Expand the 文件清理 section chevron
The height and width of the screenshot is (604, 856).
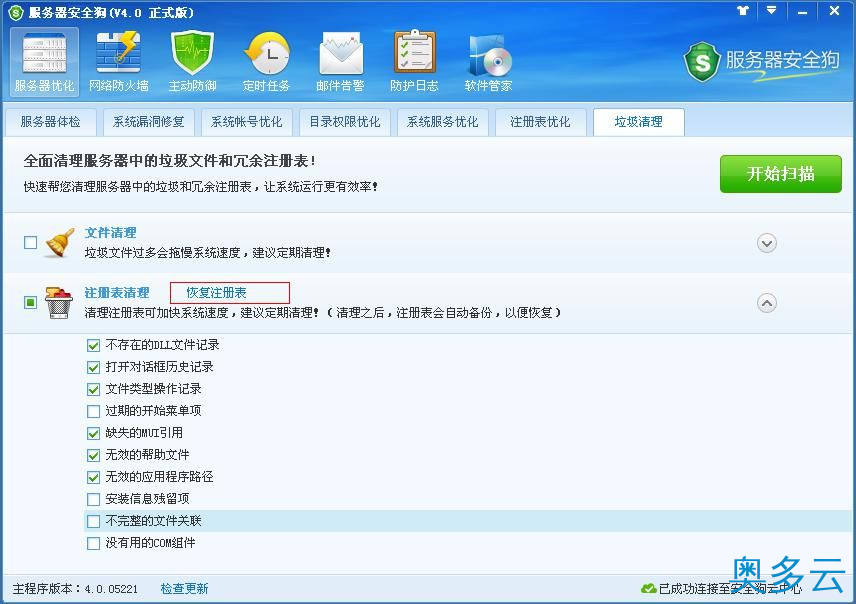coord(766,243)
